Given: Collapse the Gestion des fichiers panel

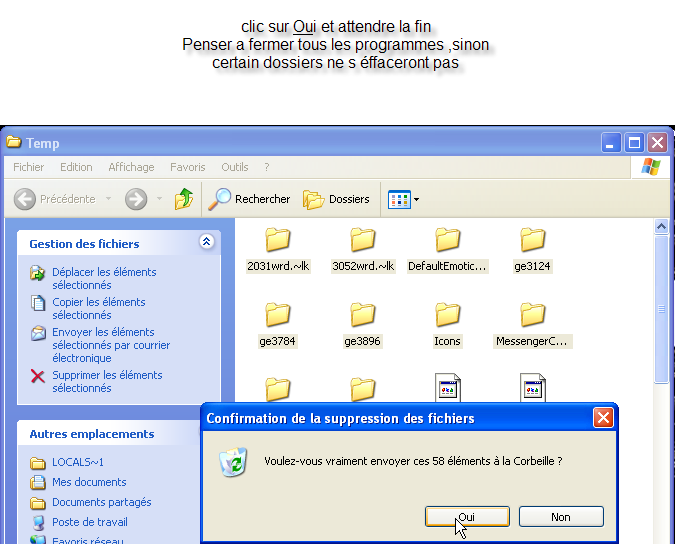Looking at the screenshot, I should tap(207, 242).
